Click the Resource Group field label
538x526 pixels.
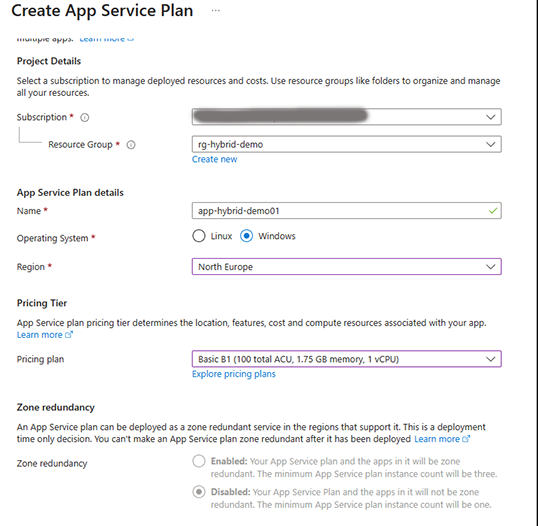pyautogui.click(x=80, y=145)
